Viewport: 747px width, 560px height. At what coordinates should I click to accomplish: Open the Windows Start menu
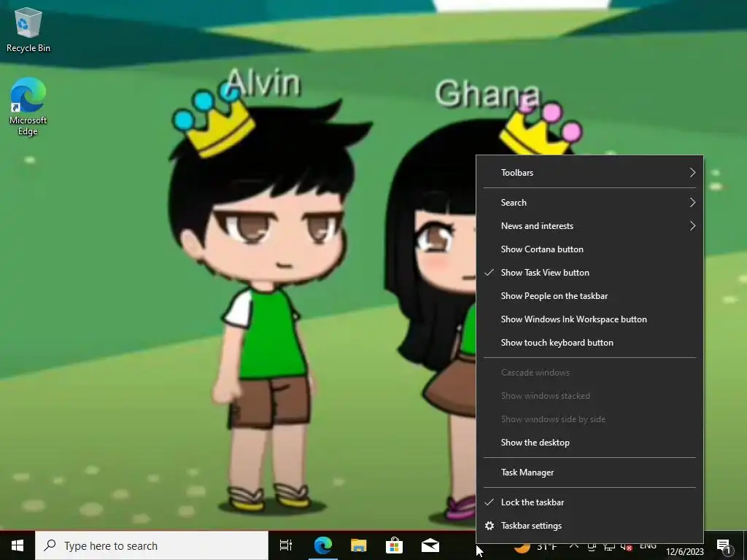pos(18,545)
